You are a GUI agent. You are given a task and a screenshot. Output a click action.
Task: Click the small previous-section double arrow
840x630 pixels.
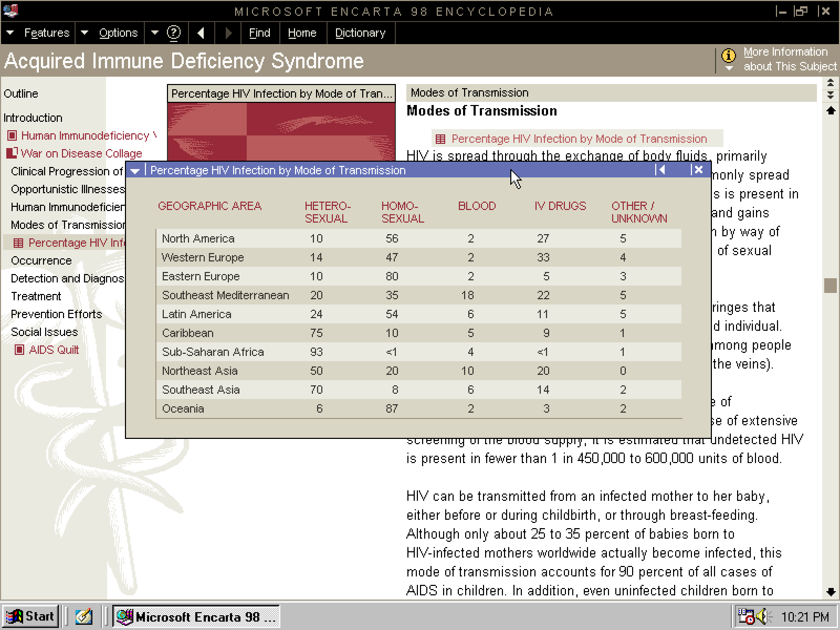pos(831,83)
